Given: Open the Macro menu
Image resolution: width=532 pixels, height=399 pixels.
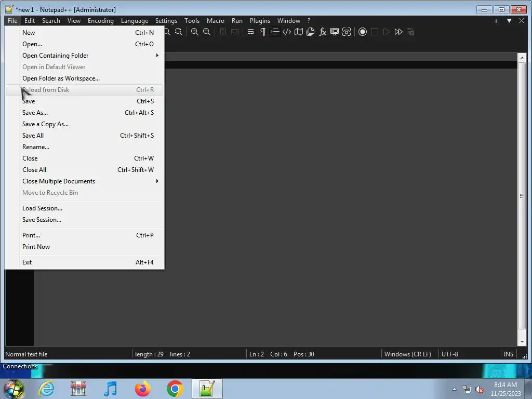Looking at the screenshot, I should point(216,21).
